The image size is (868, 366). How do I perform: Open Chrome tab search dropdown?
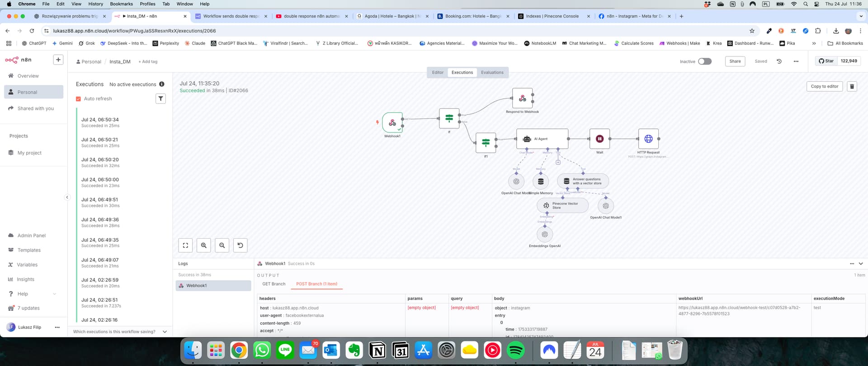pos(860,16)
